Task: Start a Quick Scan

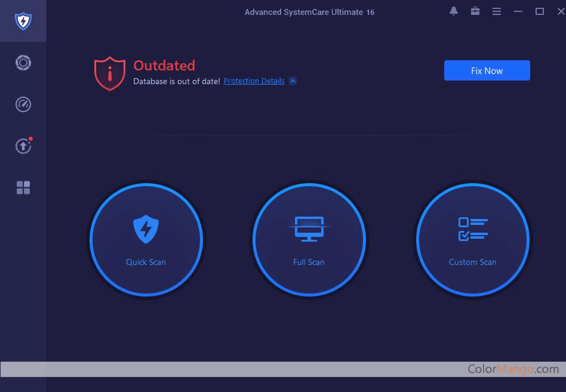Action: 146,240
